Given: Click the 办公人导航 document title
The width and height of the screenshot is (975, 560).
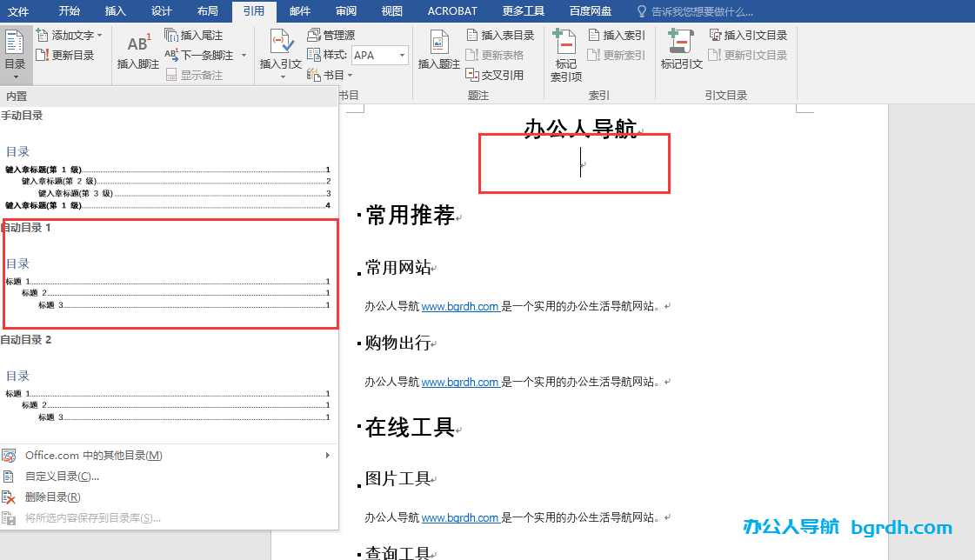Looking at the screenshot, I should point(580,129).
